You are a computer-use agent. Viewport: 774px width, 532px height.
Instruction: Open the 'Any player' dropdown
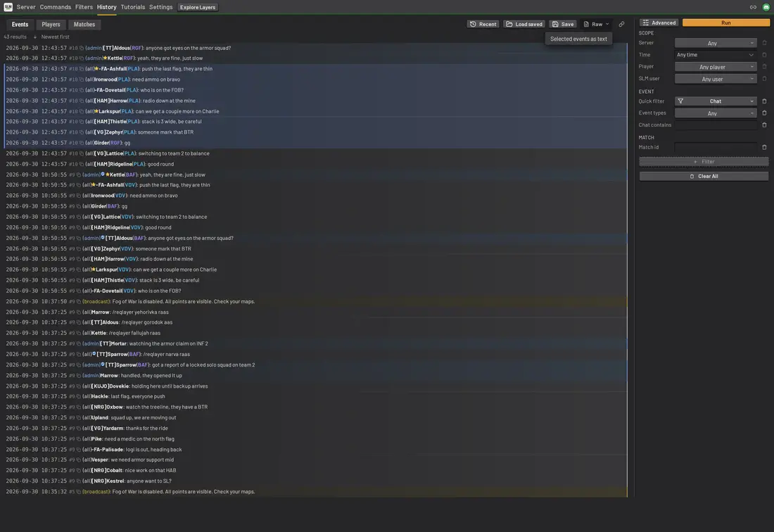pos(716,67)
